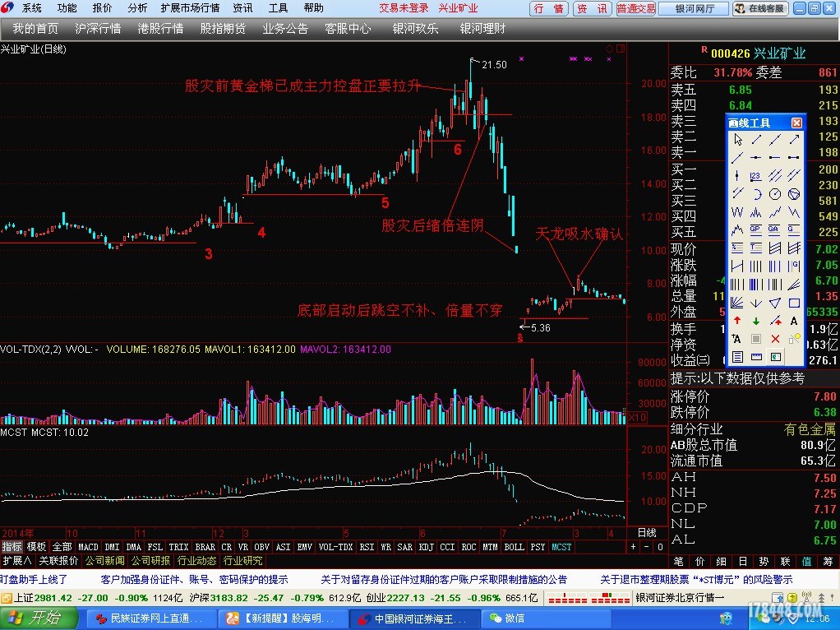Pick the vertical cycle lines tool
The image size is (840, 630).
[756, 266]
